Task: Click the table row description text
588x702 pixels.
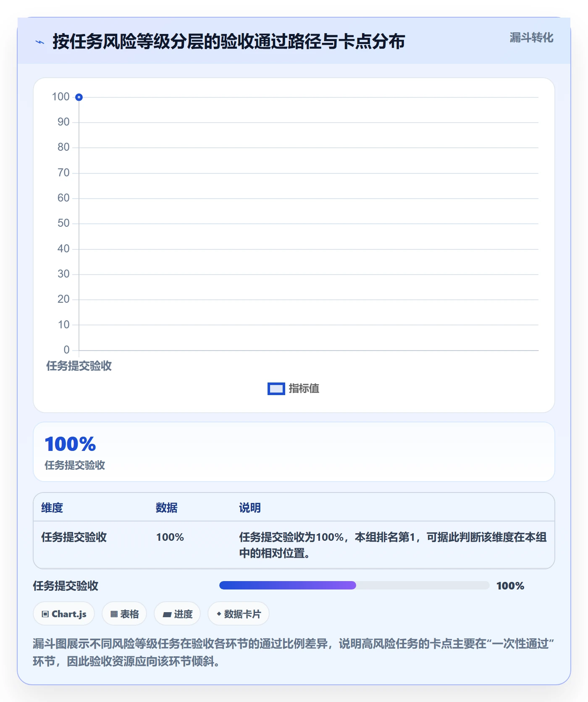Action: pyautogui.click(x=393, y=545)
